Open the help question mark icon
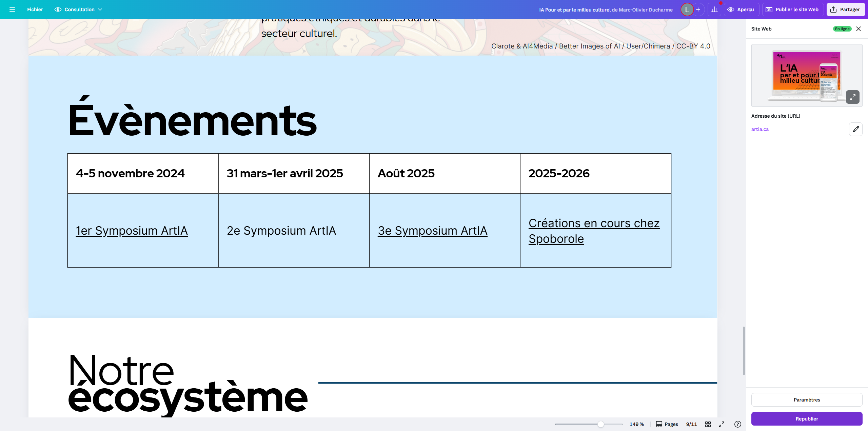Viewport: 868px width, 431px height. (737, 424)
